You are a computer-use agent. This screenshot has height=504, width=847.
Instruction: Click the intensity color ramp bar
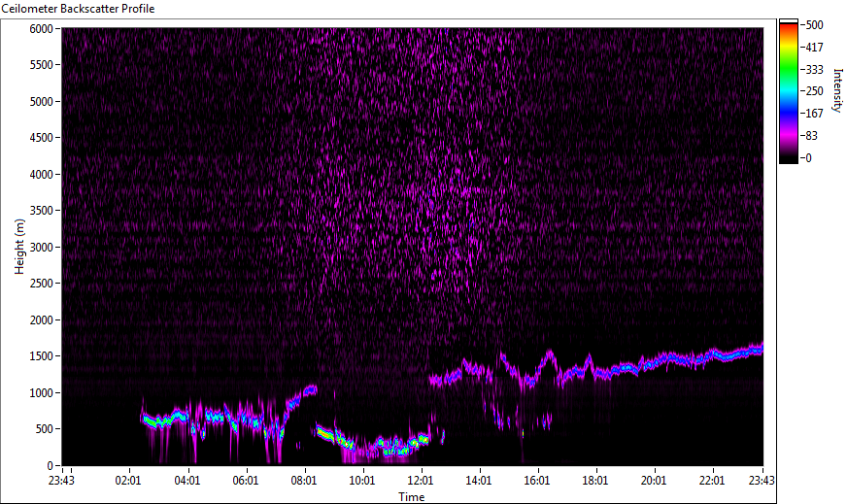tap(788, 91)
